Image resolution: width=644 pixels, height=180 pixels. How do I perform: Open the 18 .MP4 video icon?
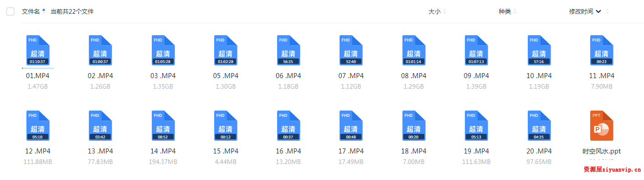(414, 126)
